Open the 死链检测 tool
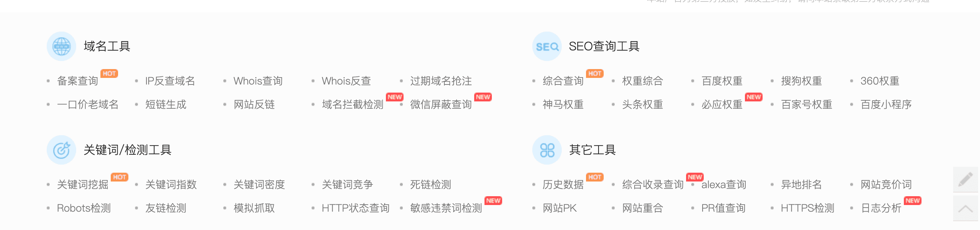This screenshot has width=980, height=230. coord(430,184)
